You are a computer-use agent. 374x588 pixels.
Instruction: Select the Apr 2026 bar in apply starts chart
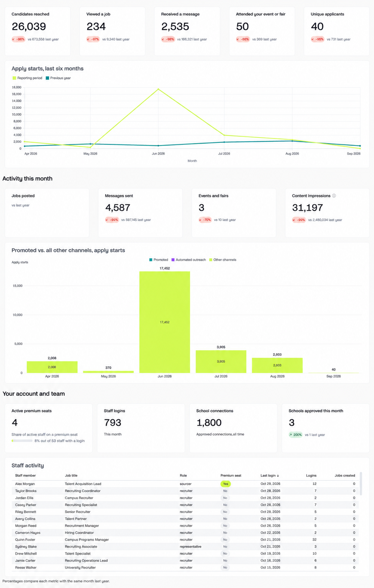click(x=52, y=367)
